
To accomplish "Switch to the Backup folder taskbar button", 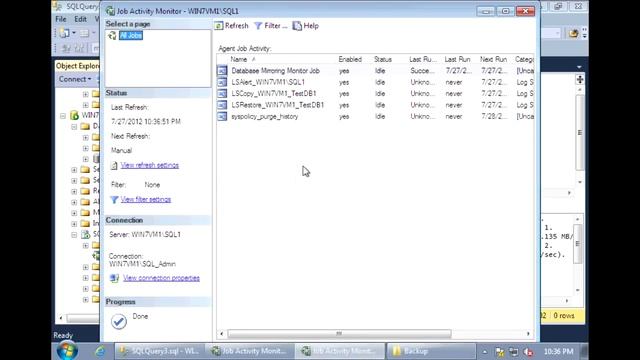I will tap(431, 351).
